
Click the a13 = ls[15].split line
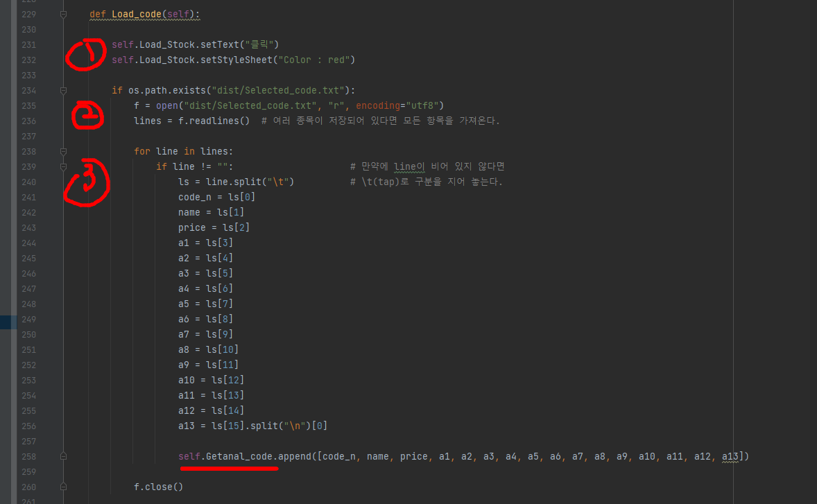252,426
